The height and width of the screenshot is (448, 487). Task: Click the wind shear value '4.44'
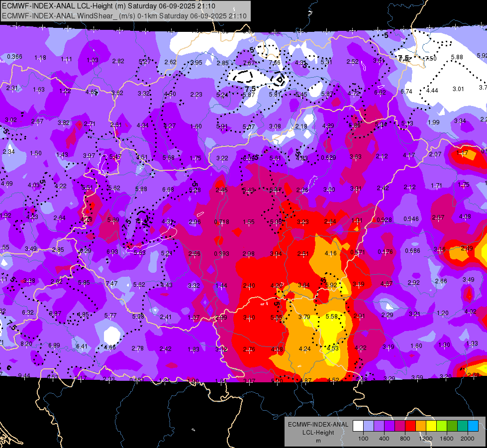[432, 91]
